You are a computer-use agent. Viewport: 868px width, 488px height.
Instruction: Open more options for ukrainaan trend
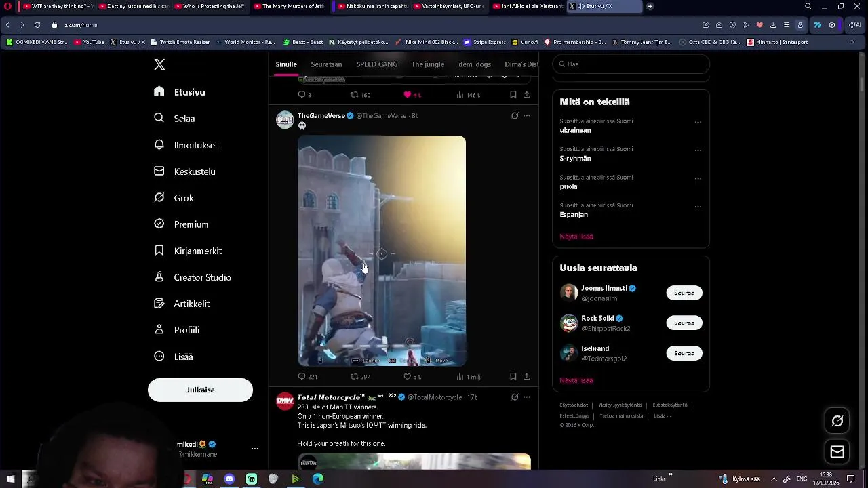pos(698,123)
